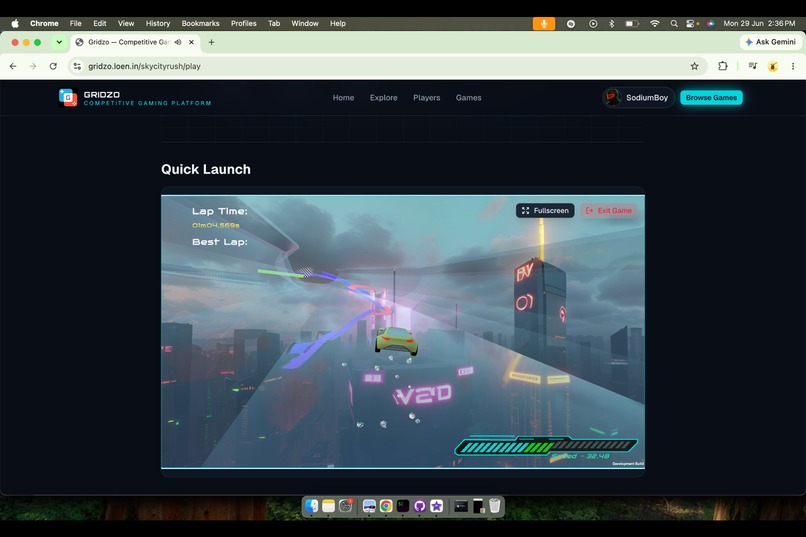
Task: Click the Gridzo logo icon
Action: click(x=68, y=97)
